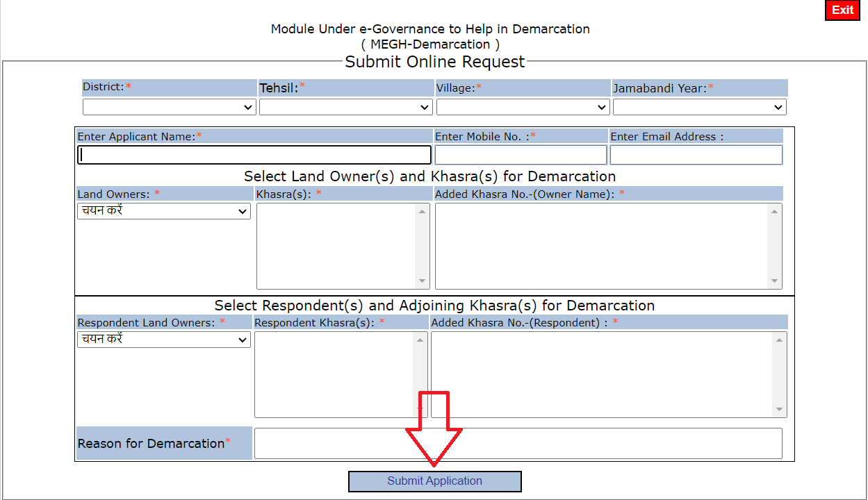Select the Email Address input field
868x500 pixels.
tap(696, 155)
